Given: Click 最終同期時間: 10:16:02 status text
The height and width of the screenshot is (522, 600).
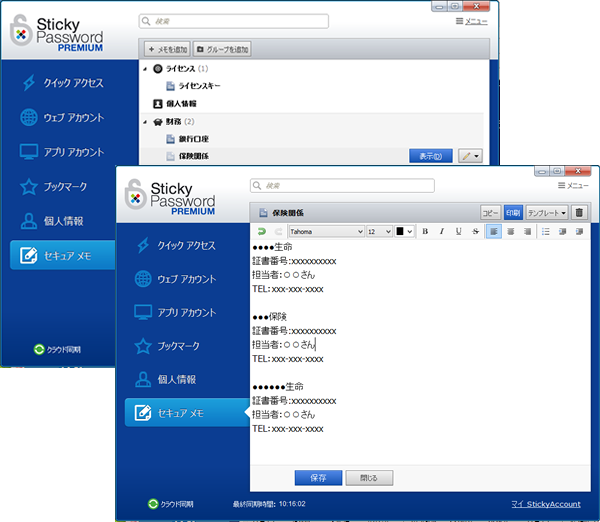Looking at the screenshot, I should point(269,504).
